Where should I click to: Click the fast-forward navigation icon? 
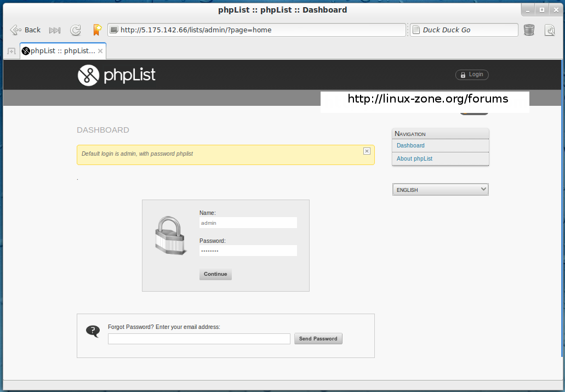click(x=55, y=30)
